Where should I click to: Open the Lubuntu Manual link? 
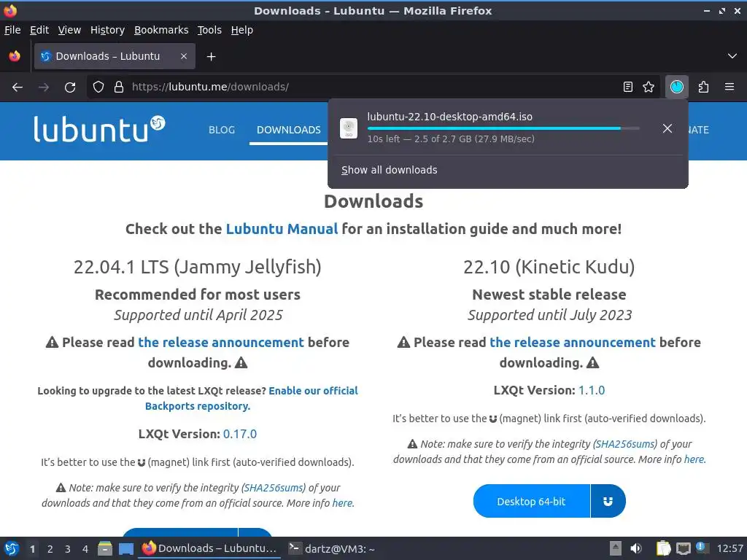(x=282, y=229)
